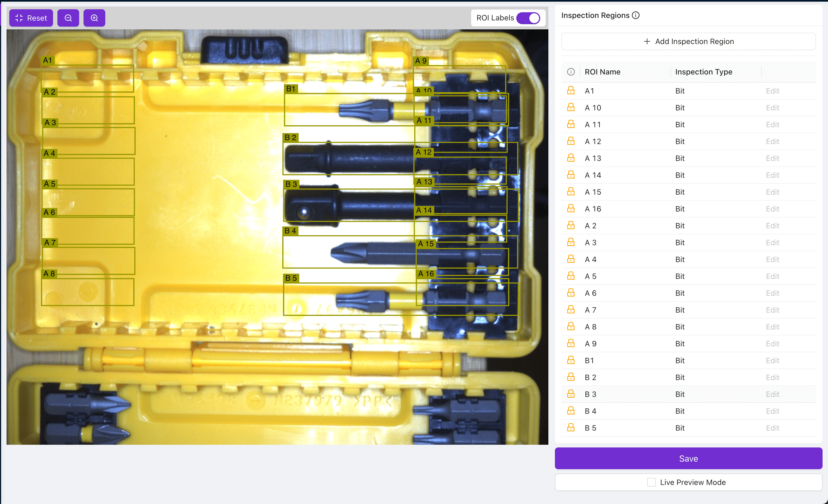Select the A 5 ROI label on image
Screen dimensions: 828x504
50,184
